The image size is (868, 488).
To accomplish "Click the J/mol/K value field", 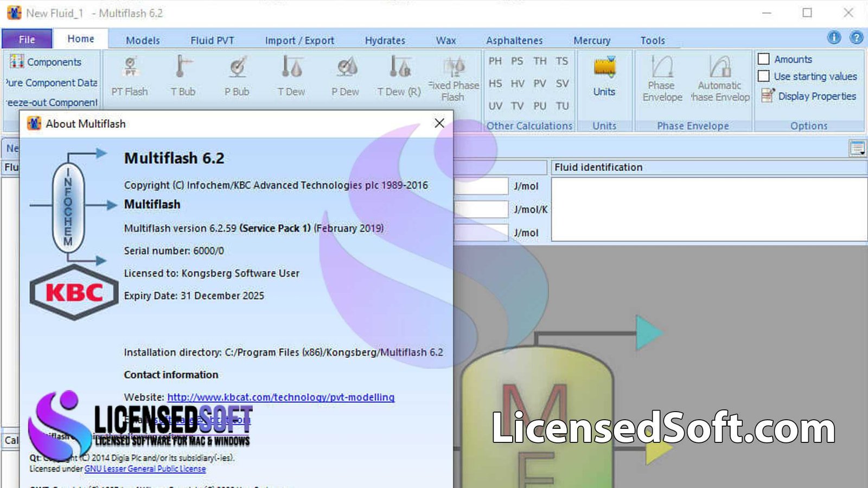I will click(x=481, y=209).
